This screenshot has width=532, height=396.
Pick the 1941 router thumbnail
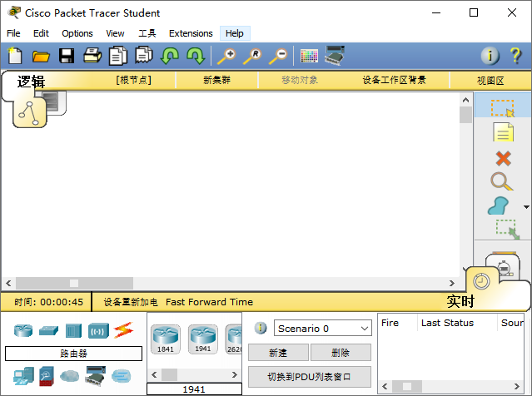(x=203, y=339)
